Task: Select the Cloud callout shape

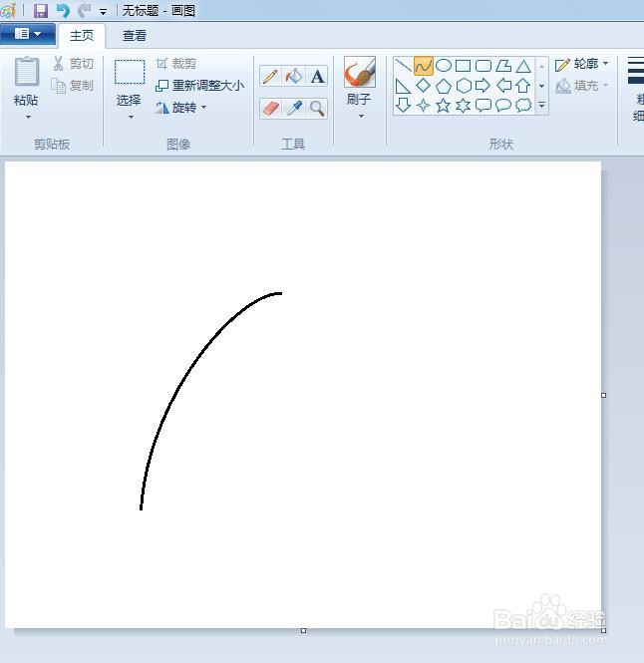Action: [523, 105]
